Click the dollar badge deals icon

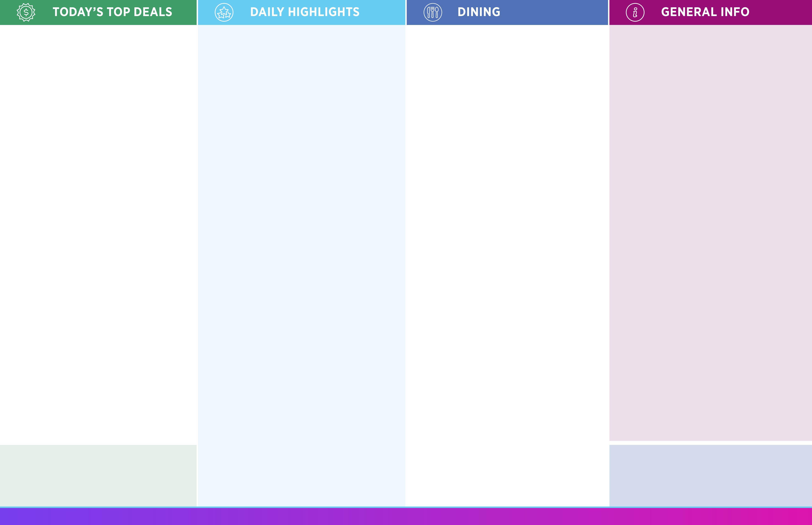[x=26, y=13]
